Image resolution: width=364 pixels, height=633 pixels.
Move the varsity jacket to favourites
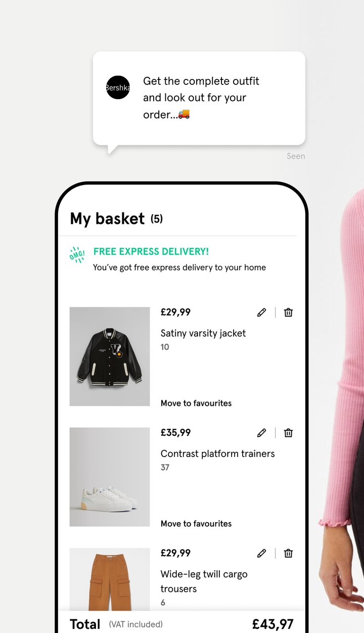point(196,403)
